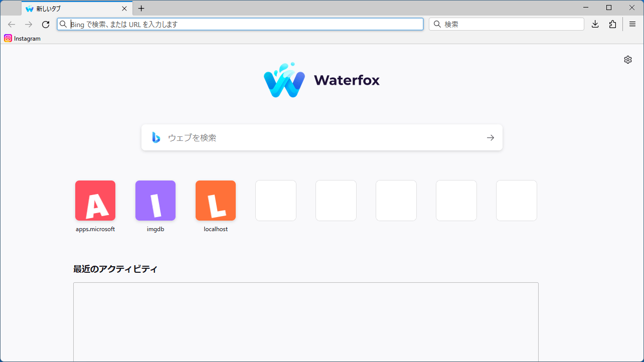Click magnifier icon in the address bar
This screenshot has width=644, height=362.
[63, 24]
